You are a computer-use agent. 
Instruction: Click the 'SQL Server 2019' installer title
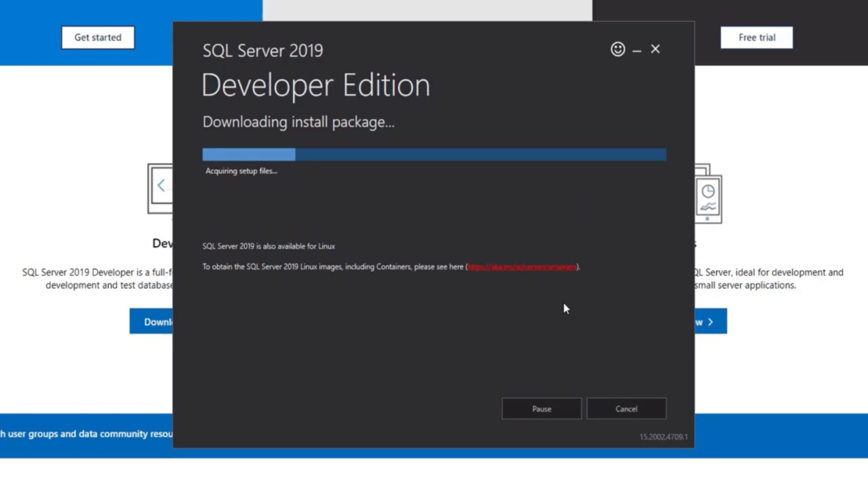[262, 51]
